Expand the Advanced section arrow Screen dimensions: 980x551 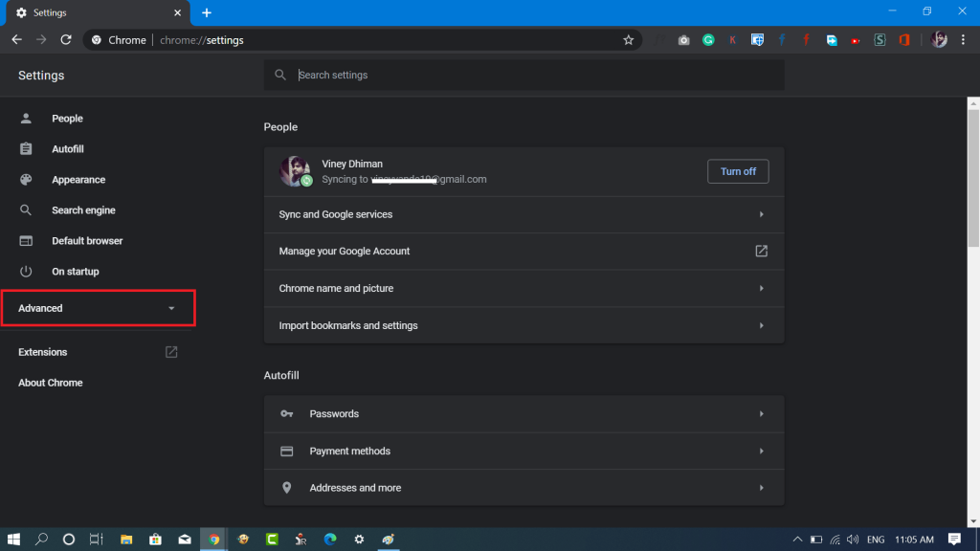pyautogui.click(x=171, y=308)
